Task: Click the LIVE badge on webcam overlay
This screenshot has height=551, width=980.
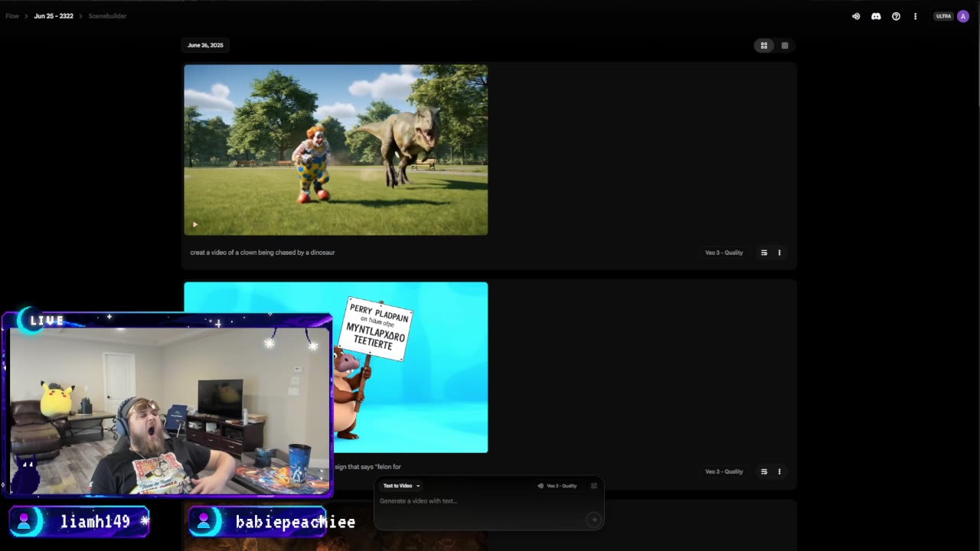Action: click(x=46, y=321)
